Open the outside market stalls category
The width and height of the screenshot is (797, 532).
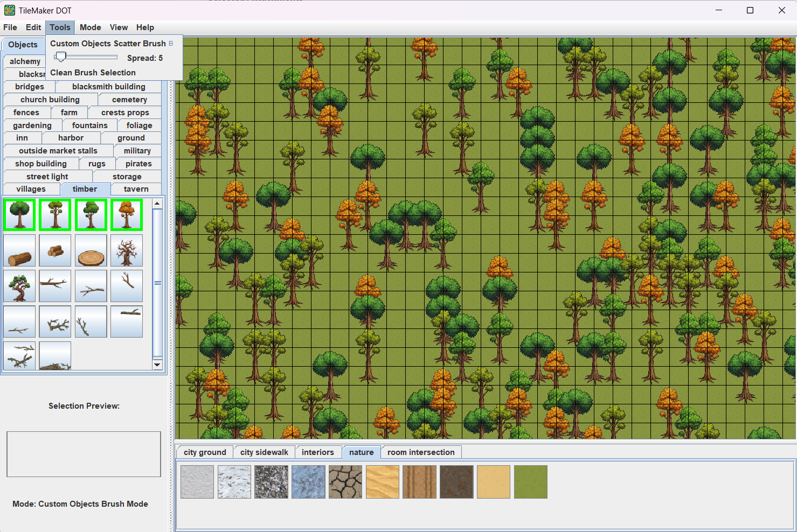pos(58,151)
